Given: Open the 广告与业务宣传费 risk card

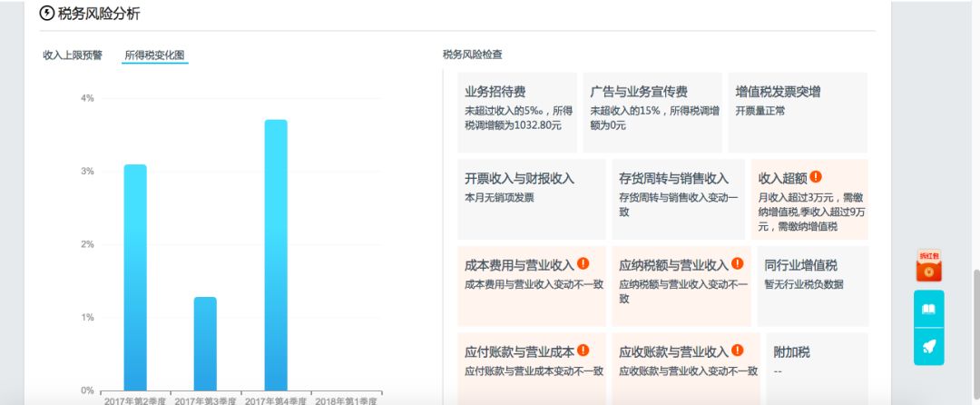Looking at the screenshot, I should [652, 113].
